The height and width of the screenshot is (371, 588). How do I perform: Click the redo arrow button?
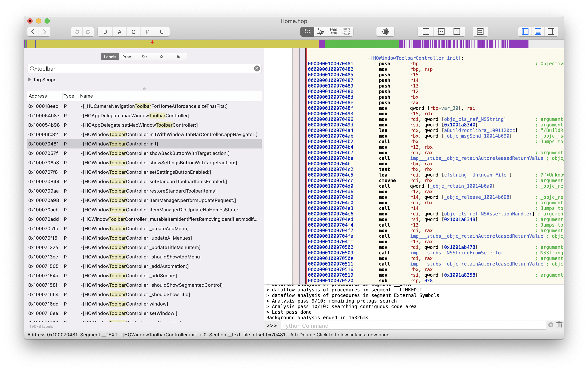click(88, 32)
